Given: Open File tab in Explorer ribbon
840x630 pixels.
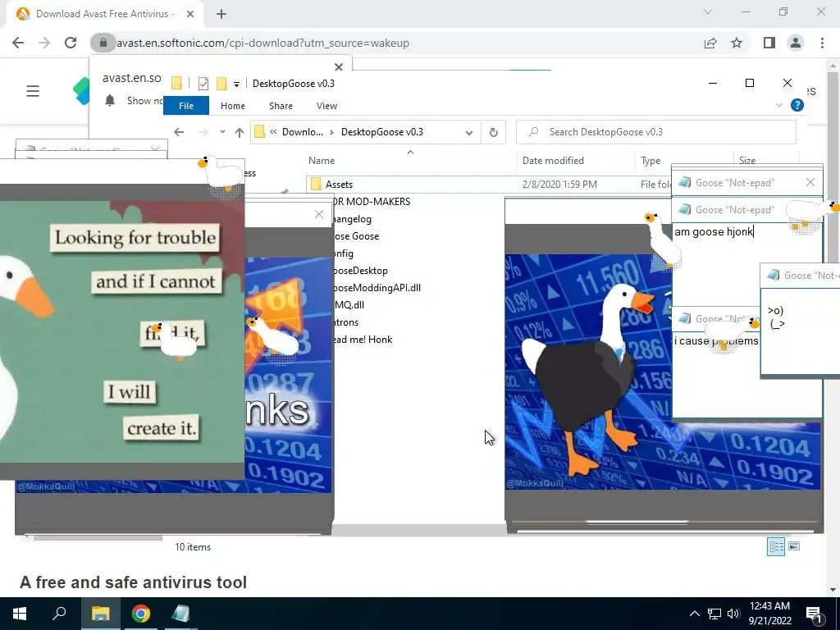Looking at the screenshot, I should pos(186,106).
